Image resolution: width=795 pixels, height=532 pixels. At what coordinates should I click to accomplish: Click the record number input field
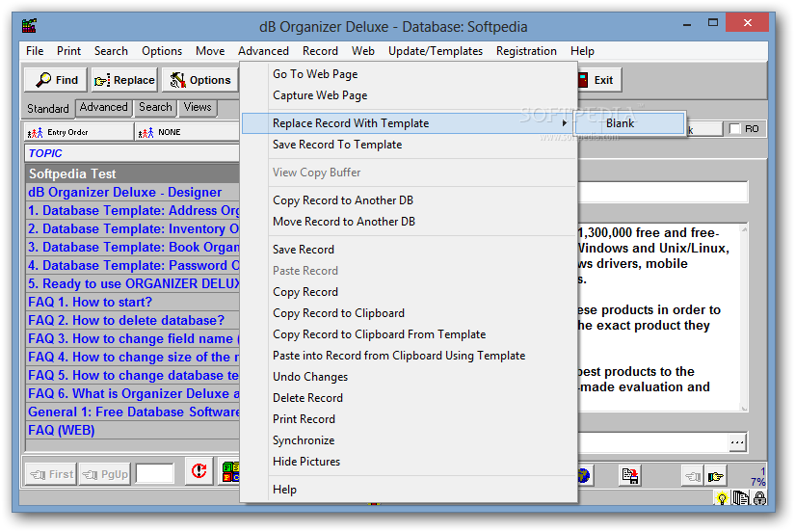155,474
